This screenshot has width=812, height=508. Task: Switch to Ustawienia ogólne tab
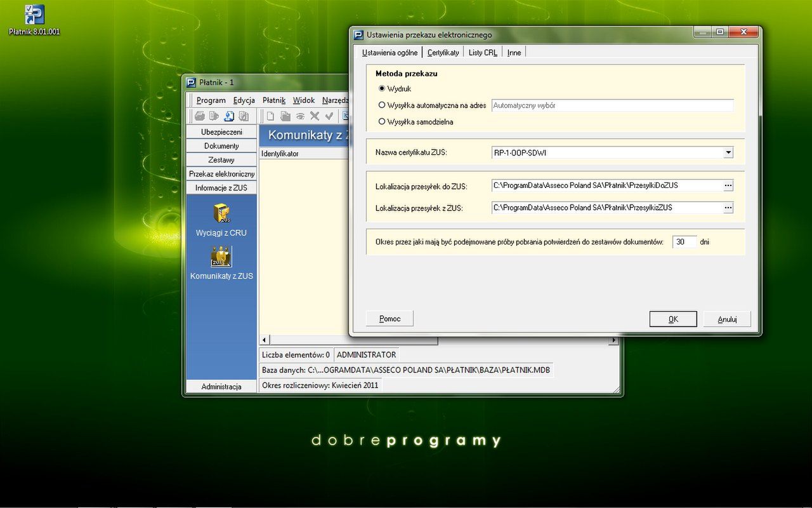(390, 53)
